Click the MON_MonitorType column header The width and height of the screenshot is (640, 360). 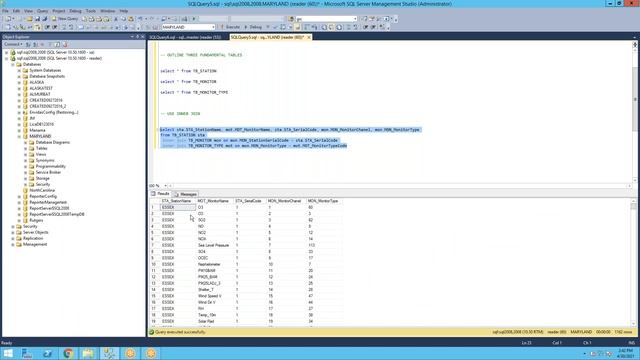click(x=324, y=201)
